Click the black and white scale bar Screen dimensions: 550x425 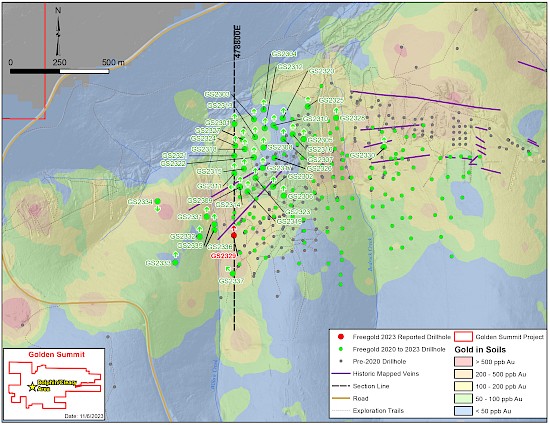click(59, 71)
